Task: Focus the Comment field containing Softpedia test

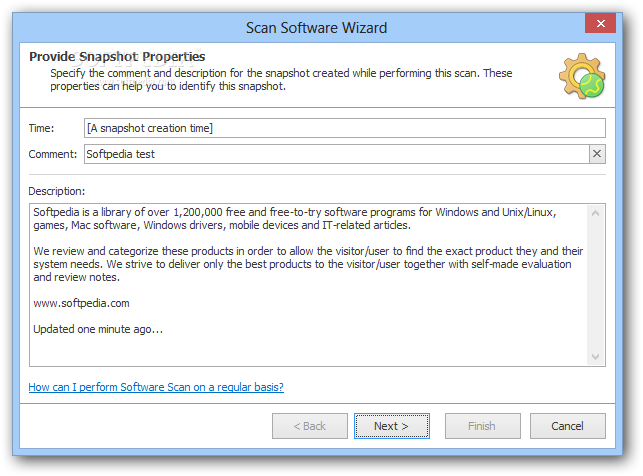Action: pos(337,154)
